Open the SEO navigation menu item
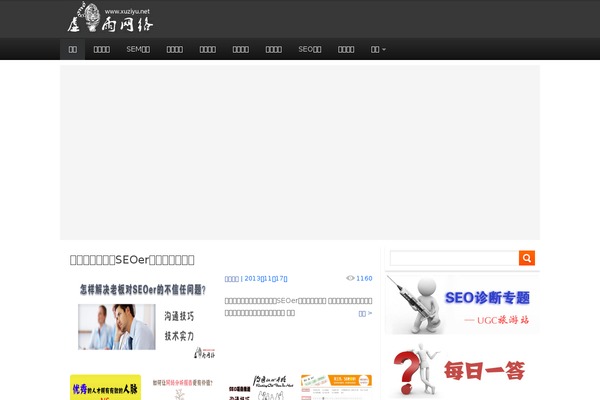 click(310, 49)
